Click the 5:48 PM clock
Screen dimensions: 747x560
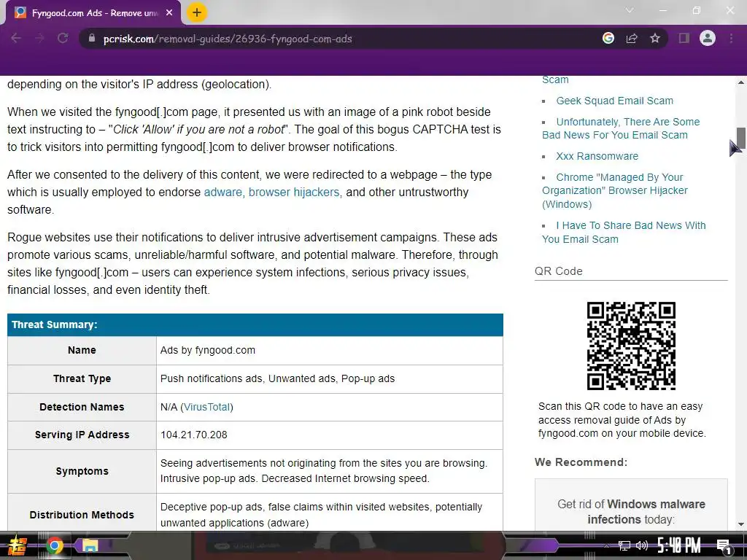click(679, 545)
